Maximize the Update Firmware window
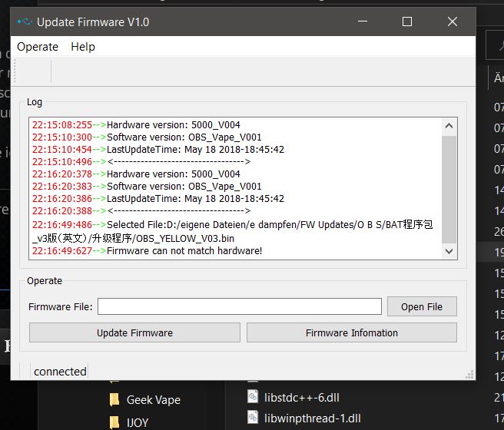The width and height of the screenshot is (504, 430). pos(407,22)
